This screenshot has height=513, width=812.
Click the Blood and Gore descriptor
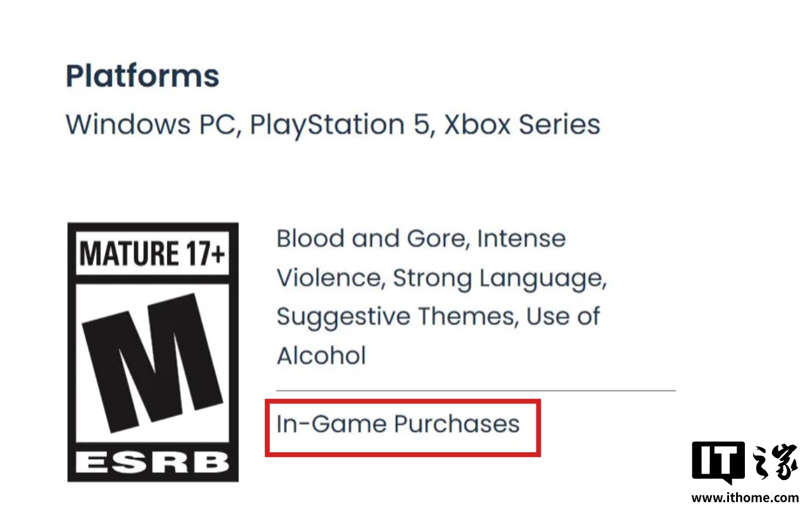tap(372, 239)
